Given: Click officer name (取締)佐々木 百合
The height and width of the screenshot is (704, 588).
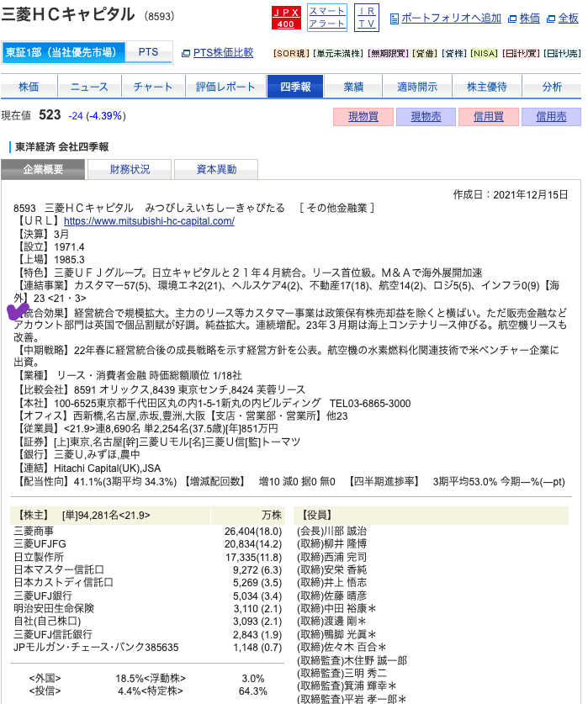Looking at the screenshot, I should tap(341, 648).
